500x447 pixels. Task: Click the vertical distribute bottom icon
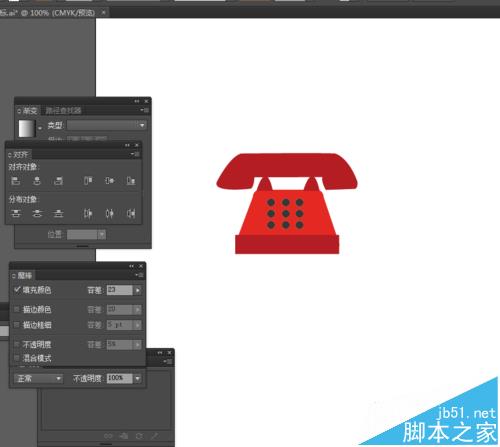click(58, 213)
